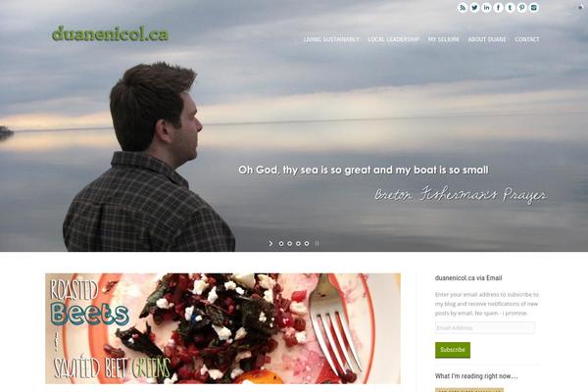Focus the Email Address input field
The image size is (588, 392).
485,328
